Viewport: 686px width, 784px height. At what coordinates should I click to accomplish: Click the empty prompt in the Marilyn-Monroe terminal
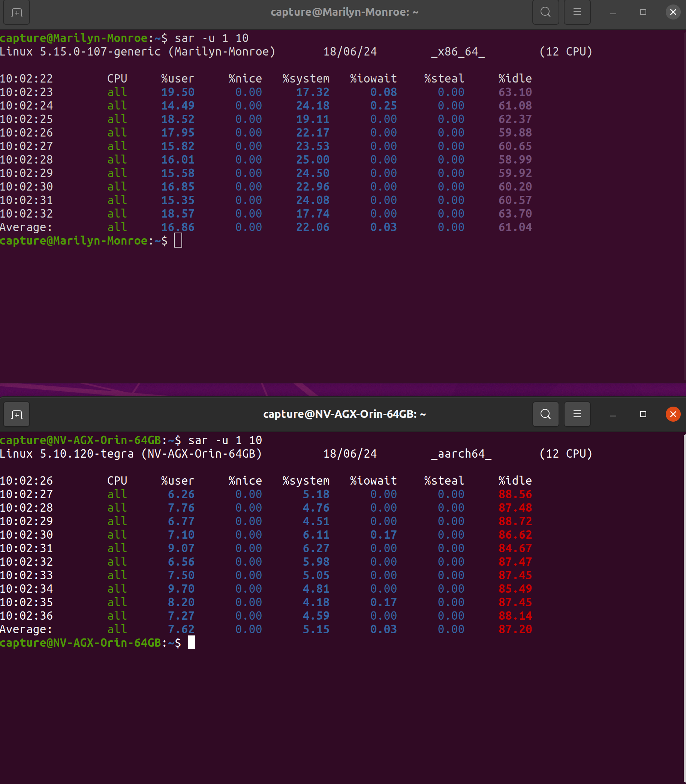pos(178,241)
